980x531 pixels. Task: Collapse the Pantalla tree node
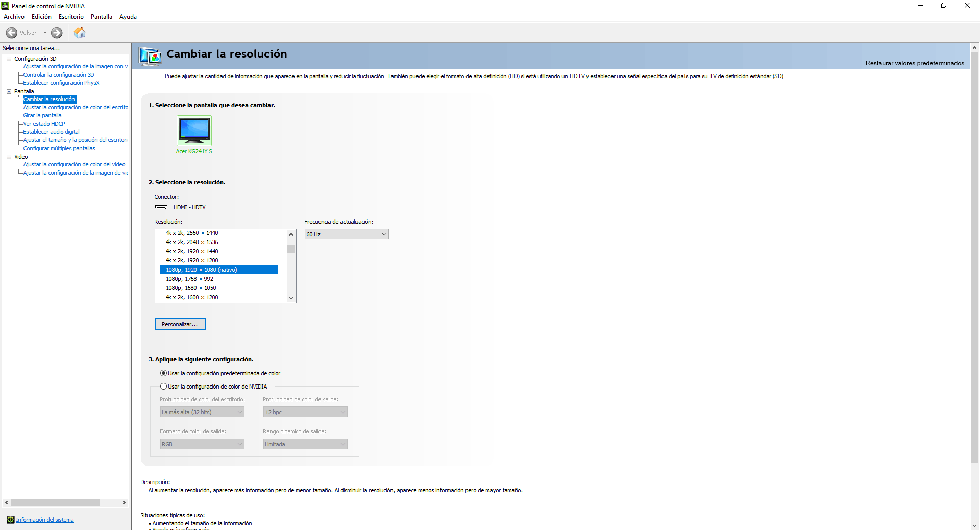pyautogui.click(x=9, y=91)
